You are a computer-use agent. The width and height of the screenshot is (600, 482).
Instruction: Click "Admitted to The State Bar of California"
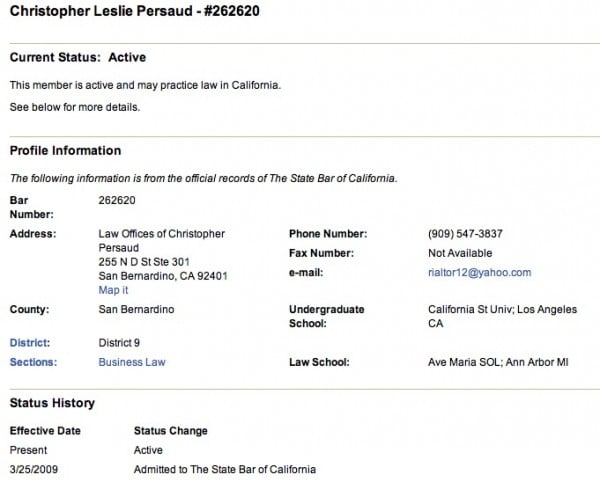(224, 469)
